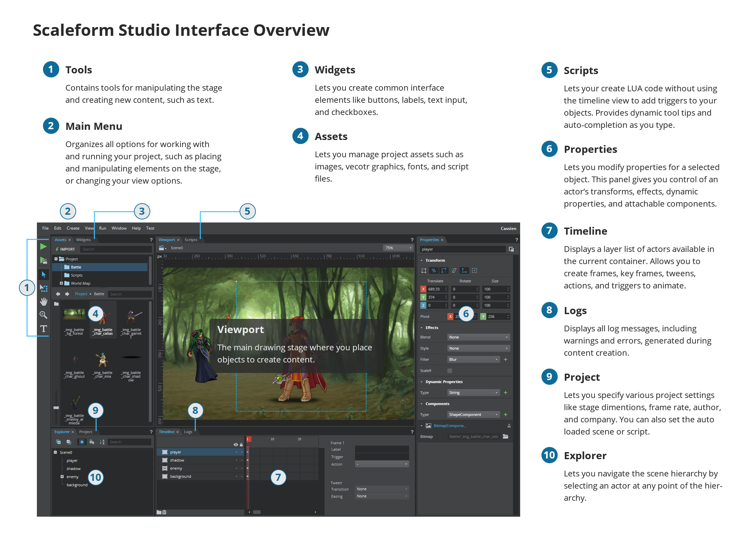Click the sort A-Z icon in Explorer
The width and height of the screenshot is (756, 541).
tap(102, 442)
